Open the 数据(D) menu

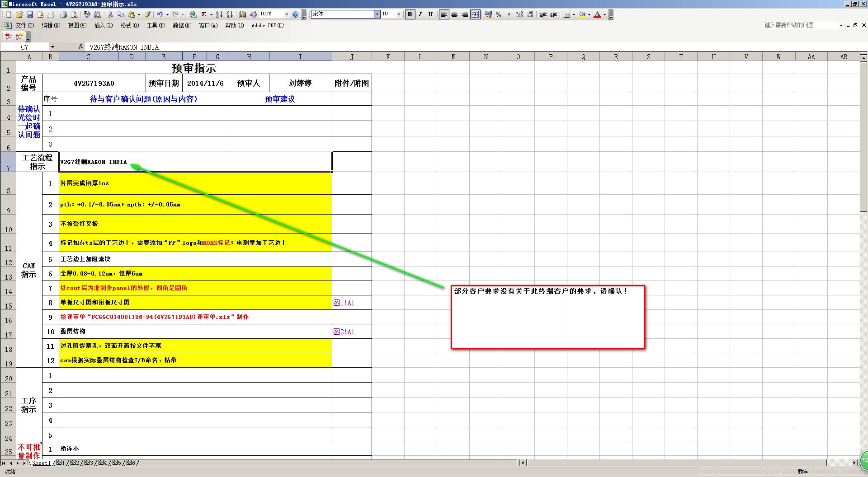coord(182,25)
